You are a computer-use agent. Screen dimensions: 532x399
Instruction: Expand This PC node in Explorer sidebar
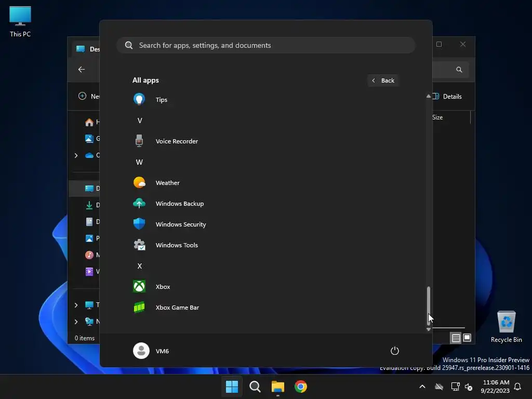click(x=76, y=305)
